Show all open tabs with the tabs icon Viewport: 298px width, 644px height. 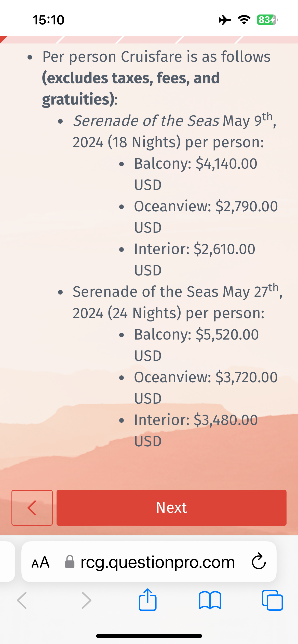(272, 600)
